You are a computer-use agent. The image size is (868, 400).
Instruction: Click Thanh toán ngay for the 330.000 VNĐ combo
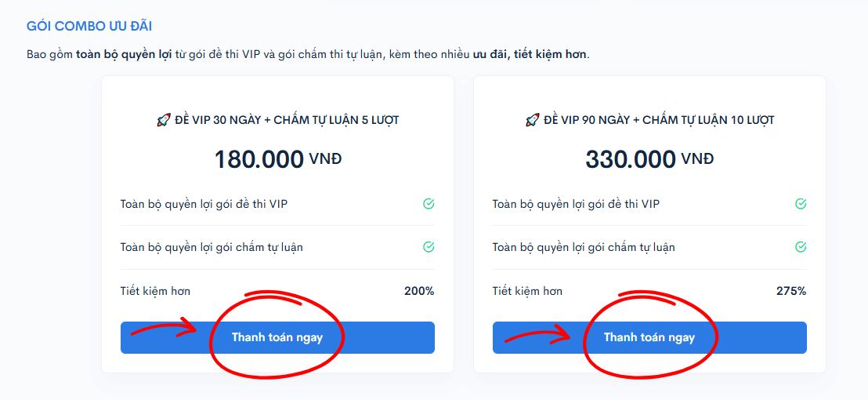pyautogui.click(x=649, y=337)
